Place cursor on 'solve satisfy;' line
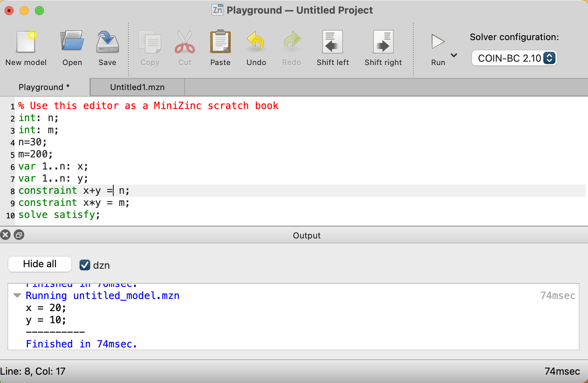 coord(59,215)
